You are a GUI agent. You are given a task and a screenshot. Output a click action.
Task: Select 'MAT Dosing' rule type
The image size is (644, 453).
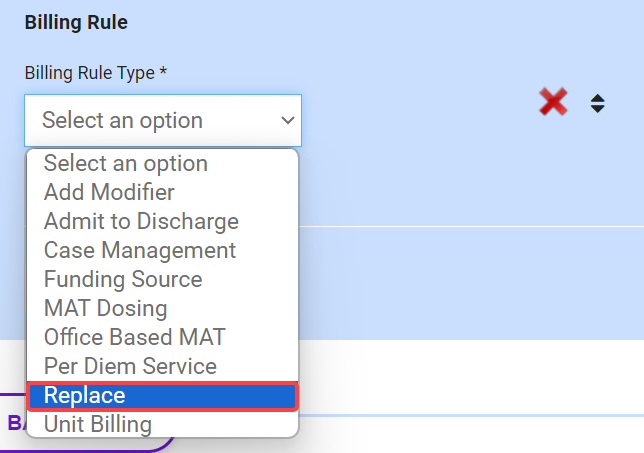(x=105, y=308)
